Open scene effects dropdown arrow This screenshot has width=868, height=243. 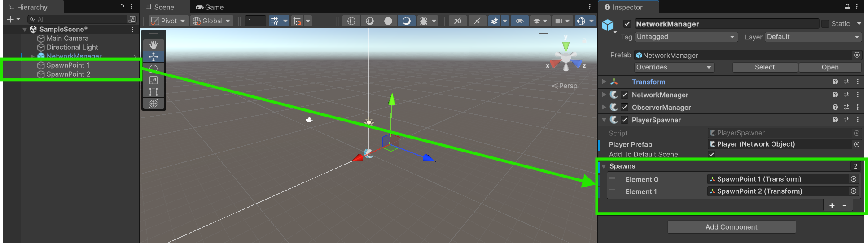505,21
